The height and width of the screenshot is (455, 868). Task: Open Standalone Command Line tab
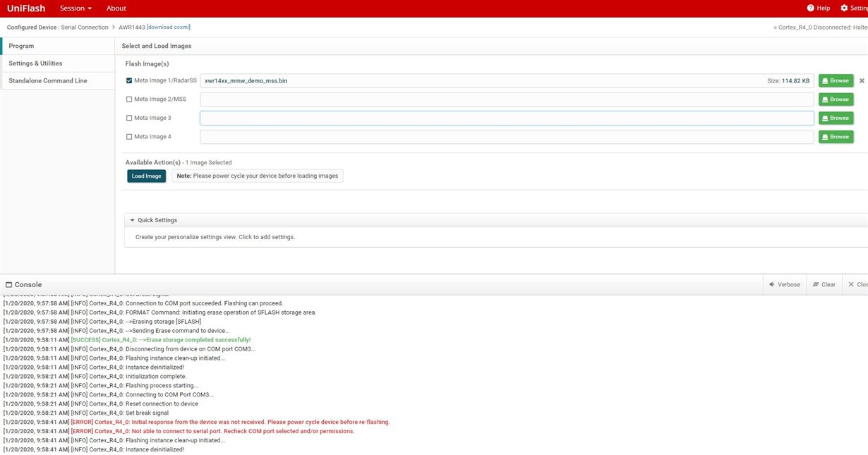pyautogui.click(x=57, y=80)
